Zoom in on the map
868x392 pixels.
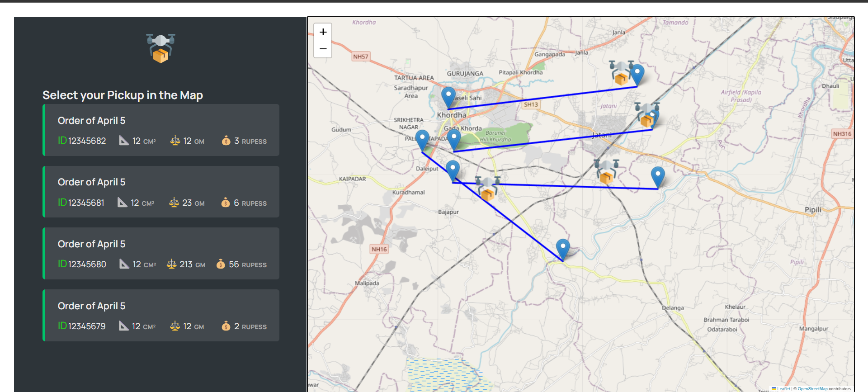pyautogui.click(x=323, y=32)
